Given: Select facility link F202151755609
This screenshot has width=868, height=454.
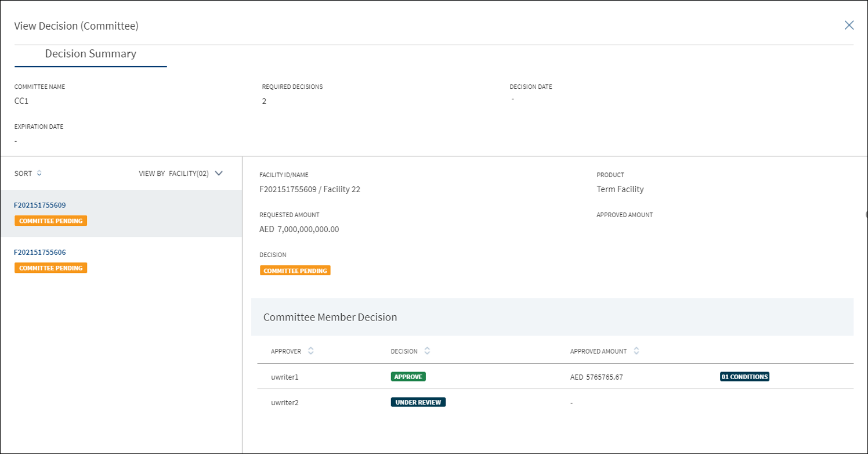Looking at the screenshot, I should coord(40,205).
